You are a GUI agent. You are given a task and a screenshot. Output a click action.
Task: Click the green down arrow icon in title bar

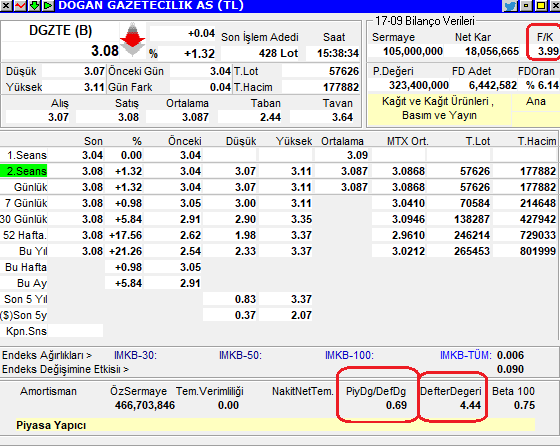34,5
